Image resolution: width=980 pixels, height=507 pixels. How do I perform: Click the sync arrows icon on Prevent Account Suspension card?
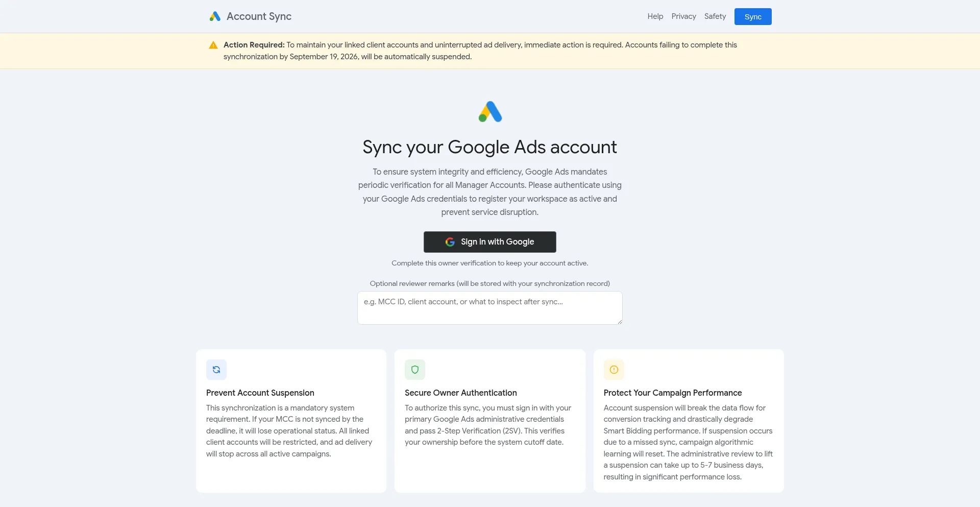[216, 370]
